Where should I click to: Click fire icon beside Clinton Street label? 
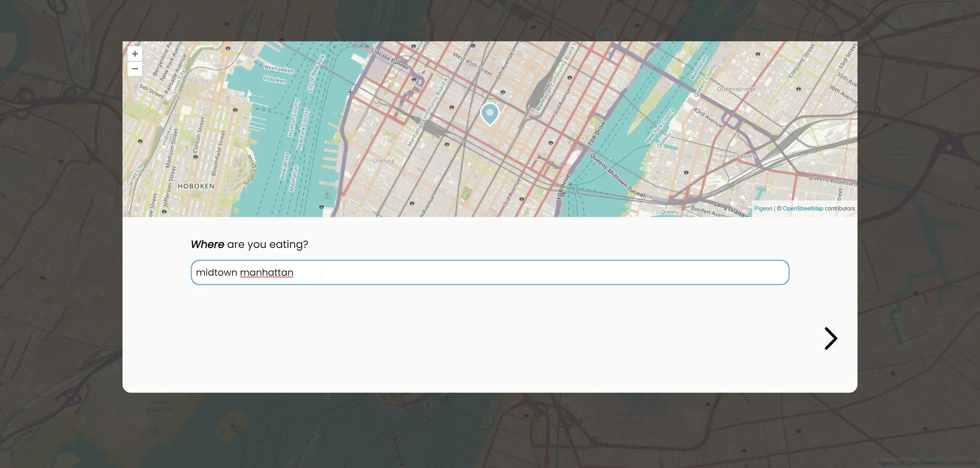[x=196, y=157]
